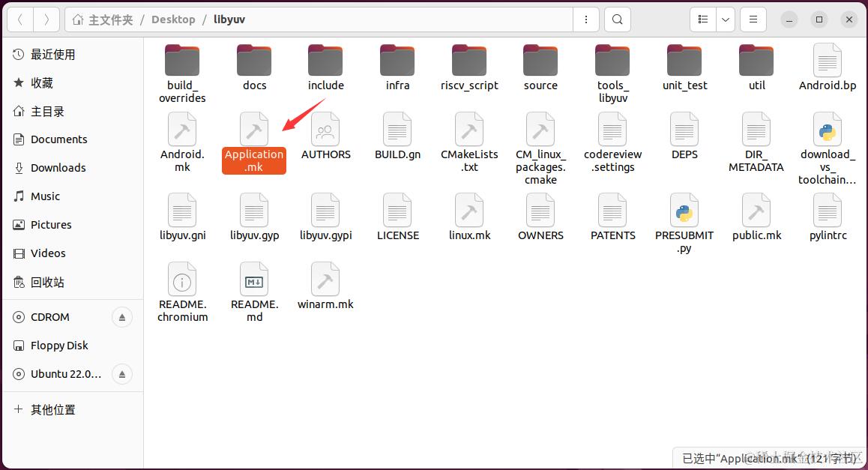The height and width of the screenshot is (470, 868).
Task: Open 其他位置 in the sidebar
Action: (x=55, y=409)
